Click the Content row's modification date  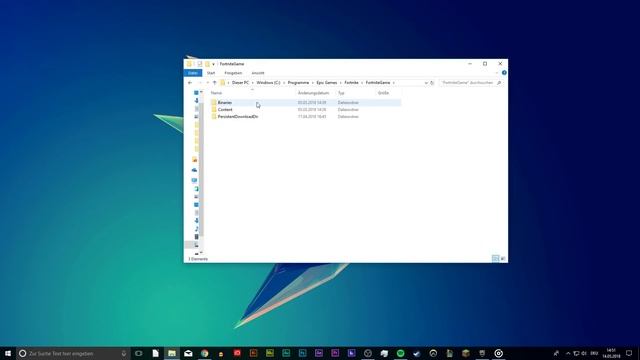[312, 110]
